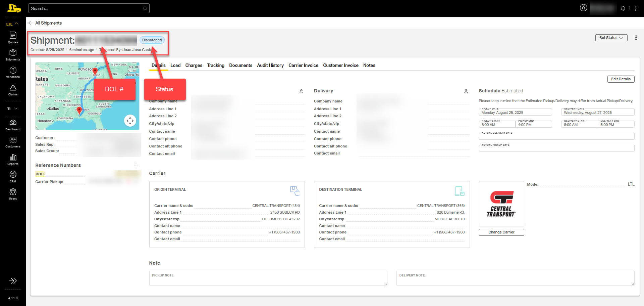Open the Carrier Invoice tab
This screenshot has height=306, width=644.
pos(304,65)
